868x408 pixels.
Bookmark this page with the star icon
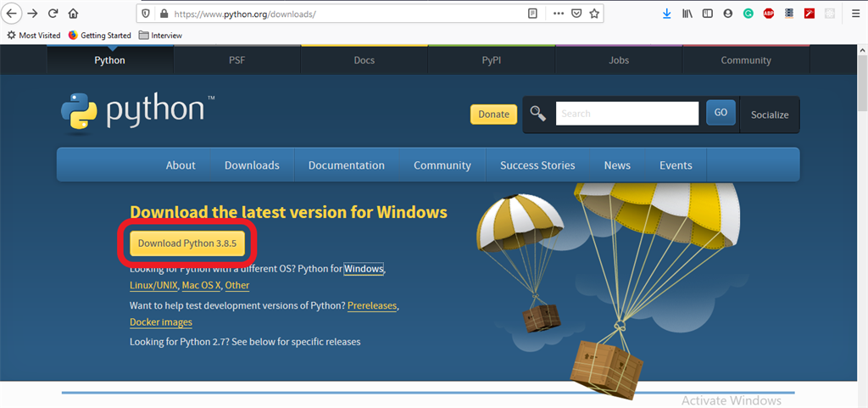[x=594, y=14]
